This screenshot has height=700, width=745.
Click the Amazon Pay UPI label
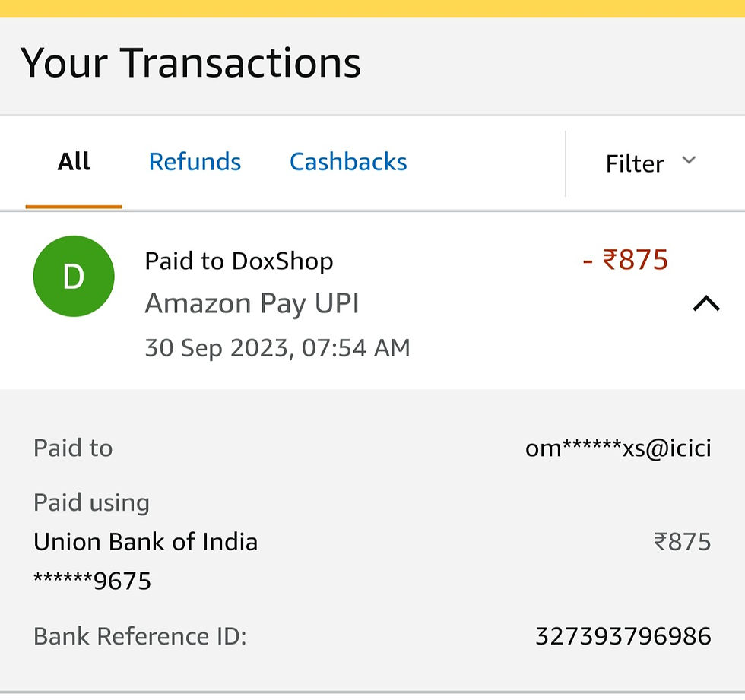[252, 303]
